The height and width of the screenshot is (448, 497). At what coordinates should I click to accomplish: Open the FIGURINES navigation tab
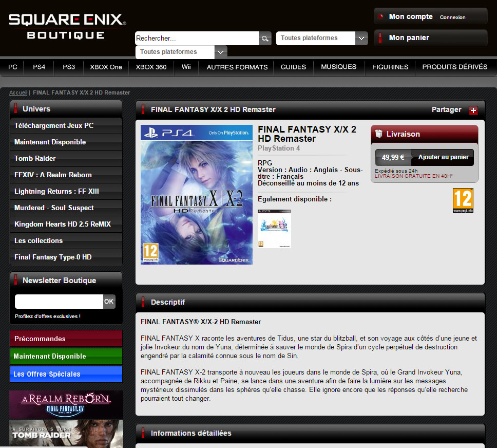click(390, 67)
